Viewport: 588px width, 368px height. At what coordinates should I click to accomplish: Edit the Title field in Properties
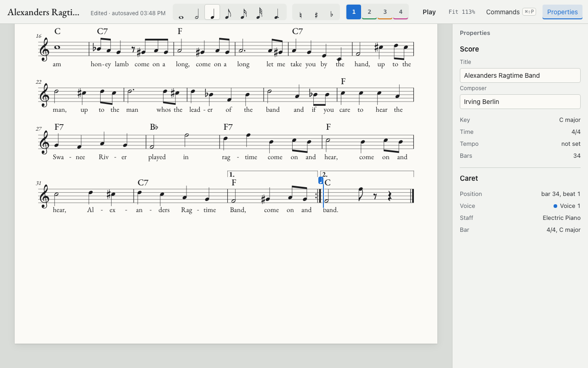coord(520,75)
